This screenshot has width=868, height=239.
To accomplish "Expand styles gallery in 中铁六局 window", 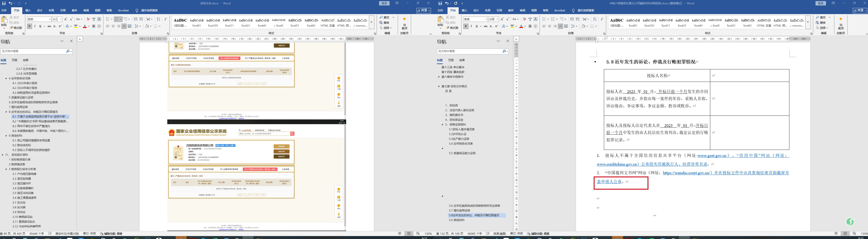I will [808, 22].
